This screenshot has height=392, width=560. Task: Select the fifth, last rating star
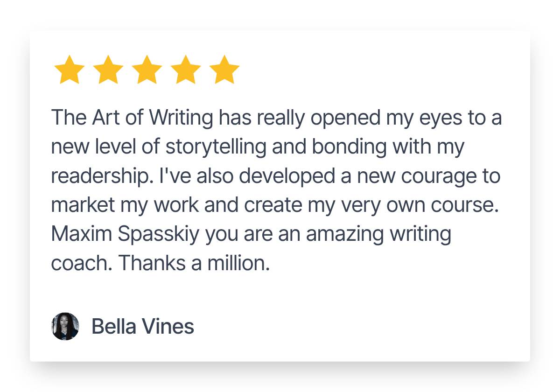[224, 70]
